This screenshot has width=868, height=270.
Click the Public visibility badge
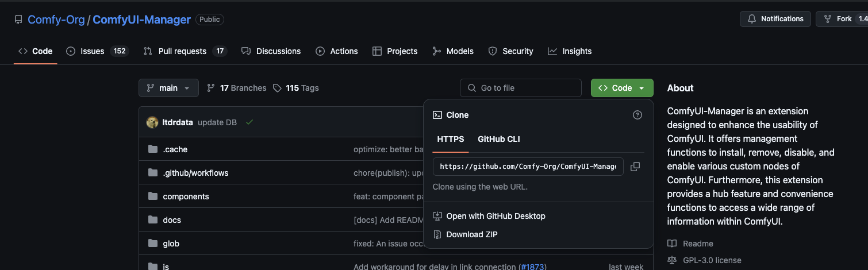pyautogui.click(x=210, y=20)
